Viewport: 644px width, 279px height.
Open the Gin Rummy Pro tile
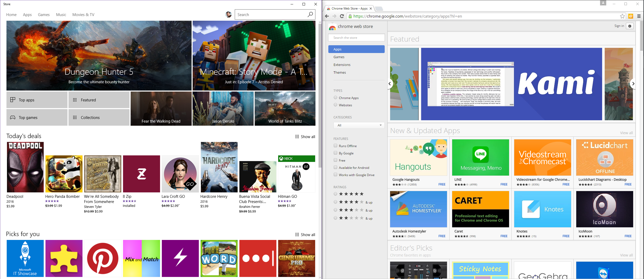297,258
